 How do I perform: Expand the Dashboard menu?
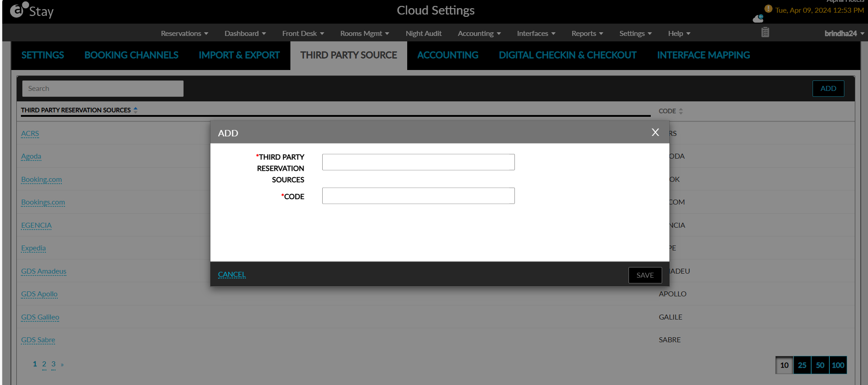coord(245,33)
